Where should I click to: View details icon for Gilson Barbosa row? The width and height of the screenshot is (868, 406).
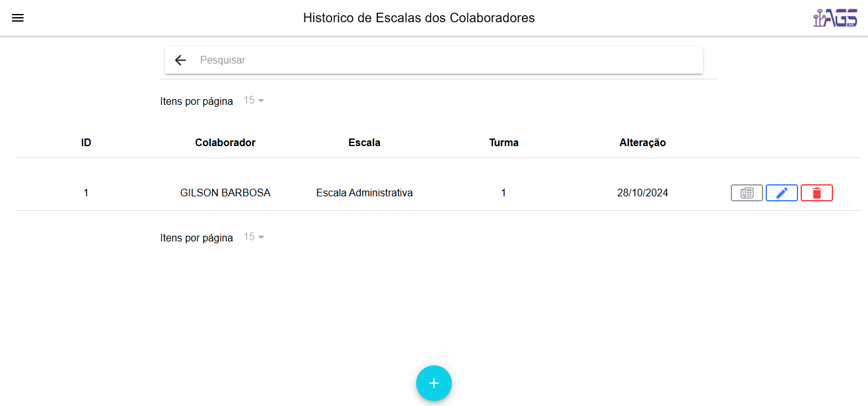(747, 193)
